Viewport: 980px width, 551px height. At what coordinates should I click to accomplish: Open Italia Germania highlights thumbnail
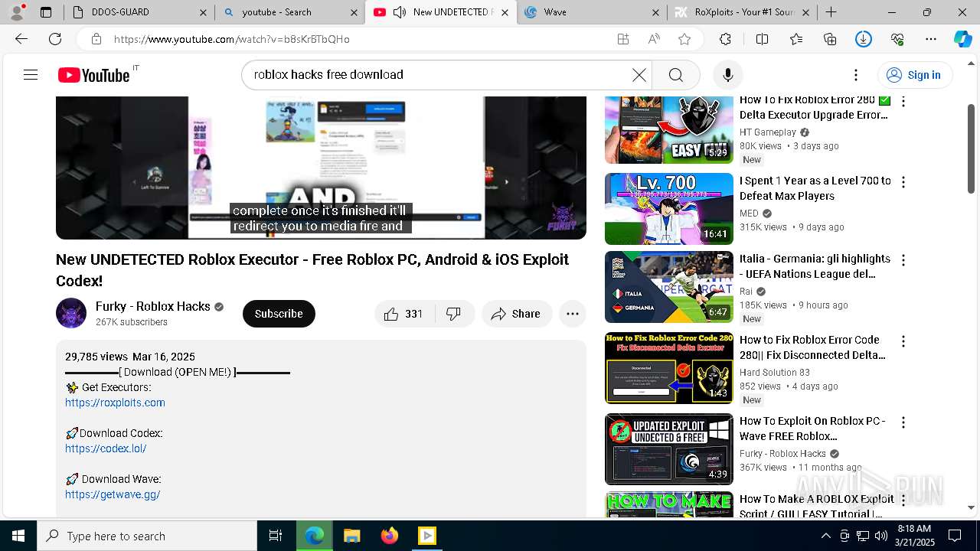click(x=669, y=287)
